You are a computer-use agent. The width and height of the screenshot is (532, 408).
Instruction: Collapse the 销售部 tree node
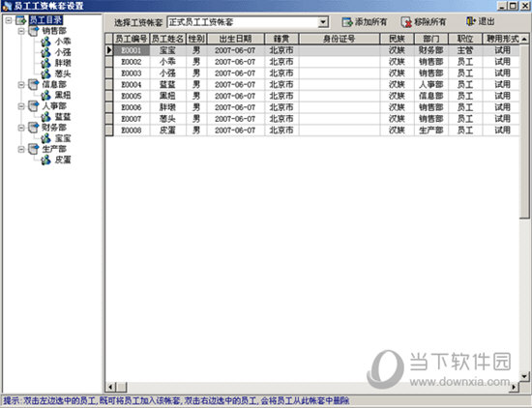[21, 31]
